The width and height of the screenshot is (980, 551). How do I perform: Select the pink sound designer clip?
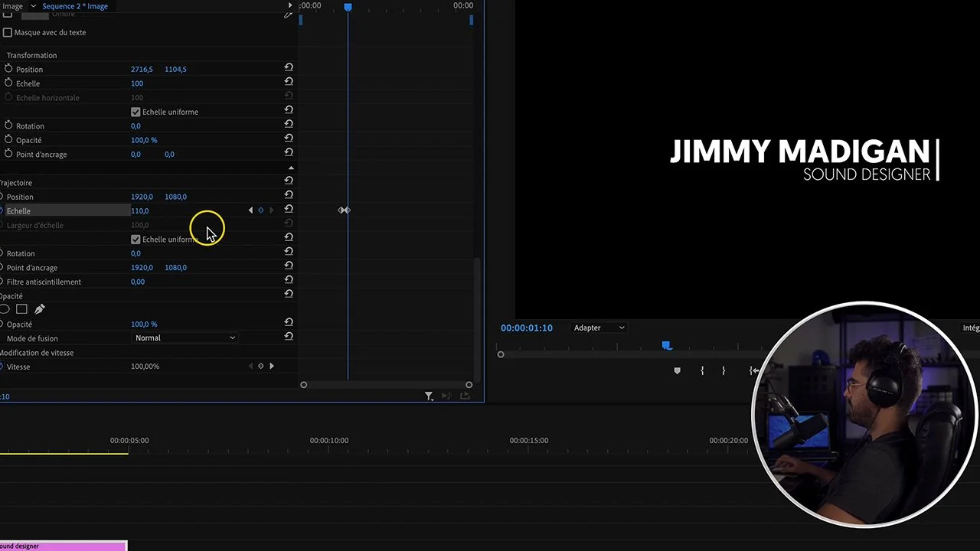click(x=63, y=546)
